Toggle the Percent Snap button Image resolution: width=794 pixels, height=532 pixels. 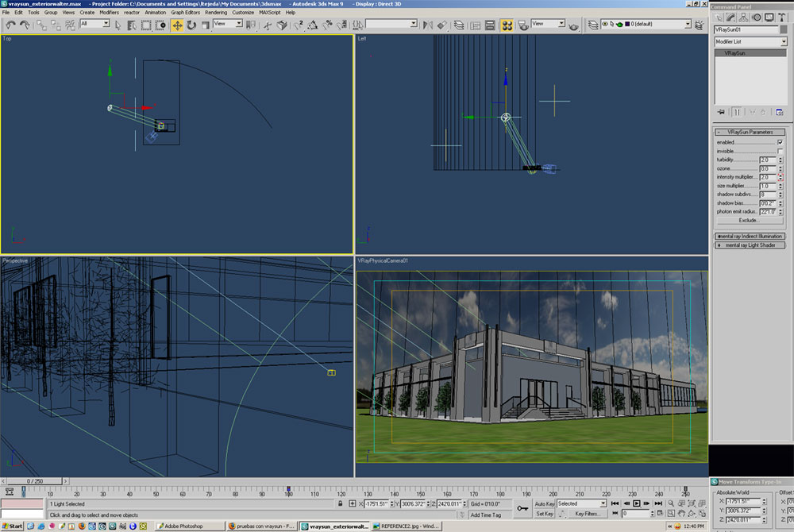(x=328, y=25)
